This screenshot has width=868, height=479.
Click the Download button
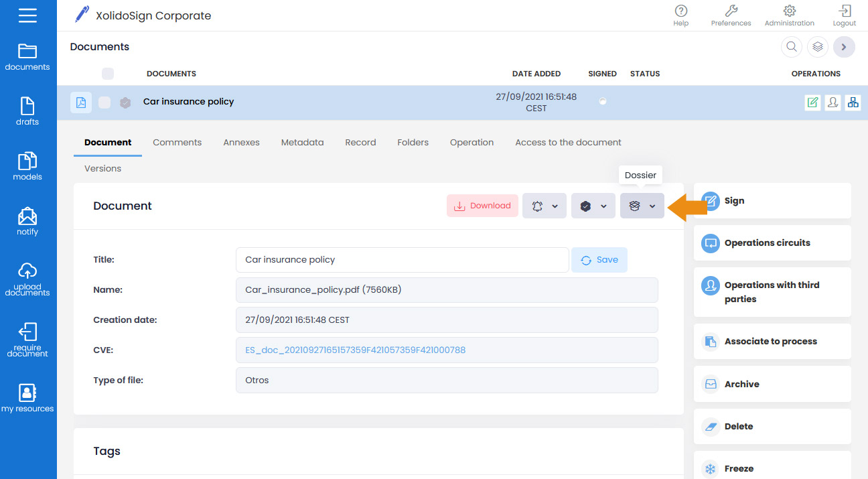(482, 206)
